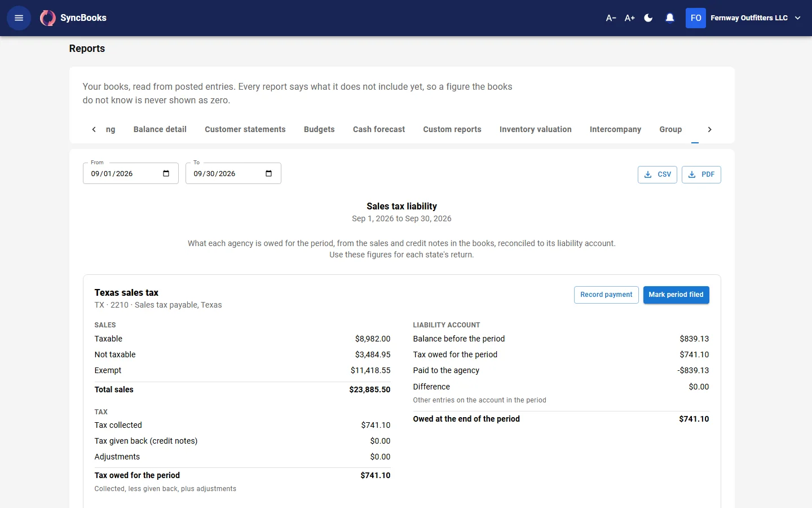The image size is (812, 508).
Task: Click Balance before the period label
Action: (459, 339)
